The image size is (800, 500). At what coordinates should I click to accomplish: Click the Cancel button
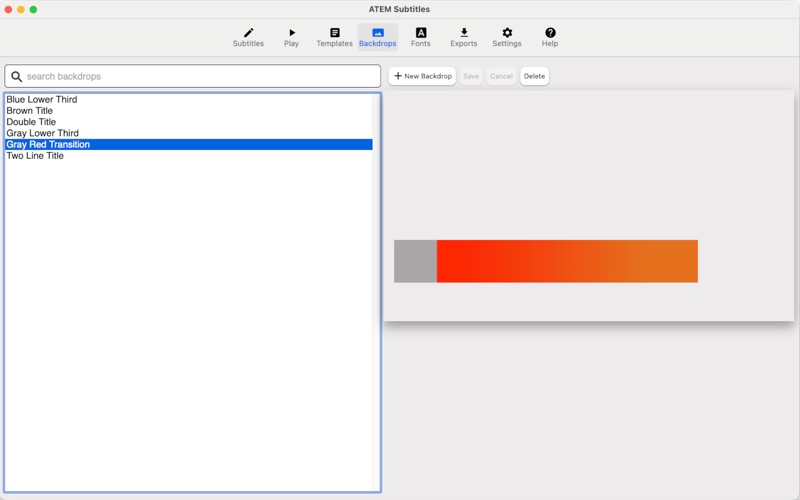pyautogui.click(x=501, y=76)
